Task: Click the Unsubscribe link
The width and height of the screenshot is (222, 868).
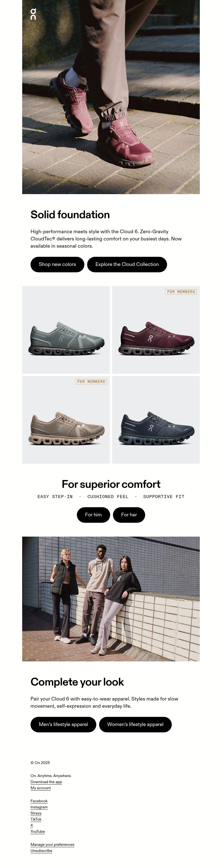Action: [x=42, y=850]
